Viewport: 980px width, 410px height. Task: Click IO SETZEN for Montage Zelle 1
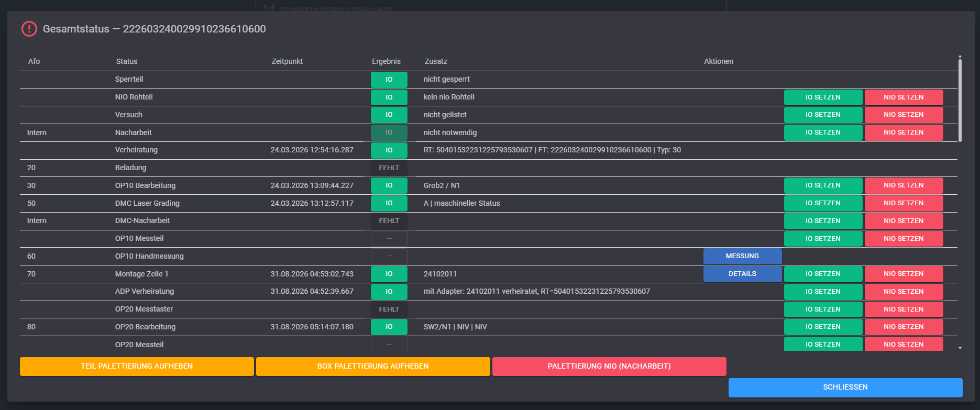pyautogui.click(x=823, y=274)
